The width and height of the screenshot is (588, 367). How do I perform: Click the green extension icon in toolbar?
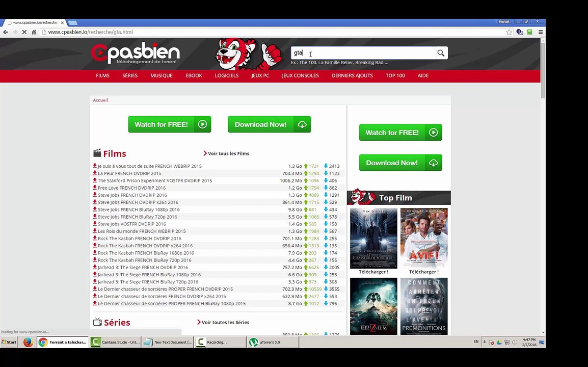[530, 32]
